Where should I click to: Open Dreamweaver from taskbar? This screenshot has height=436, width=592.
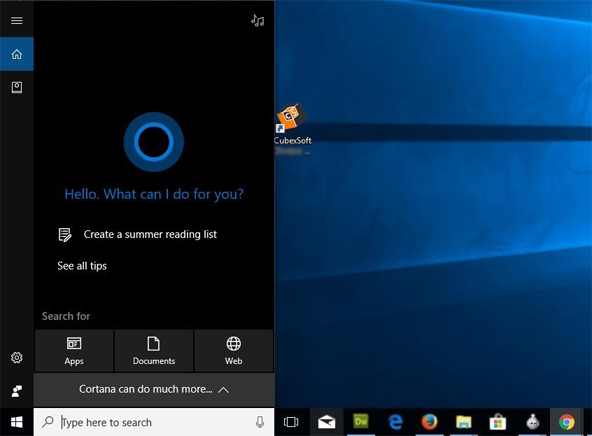pyautogui.click(x=361, y=421)
